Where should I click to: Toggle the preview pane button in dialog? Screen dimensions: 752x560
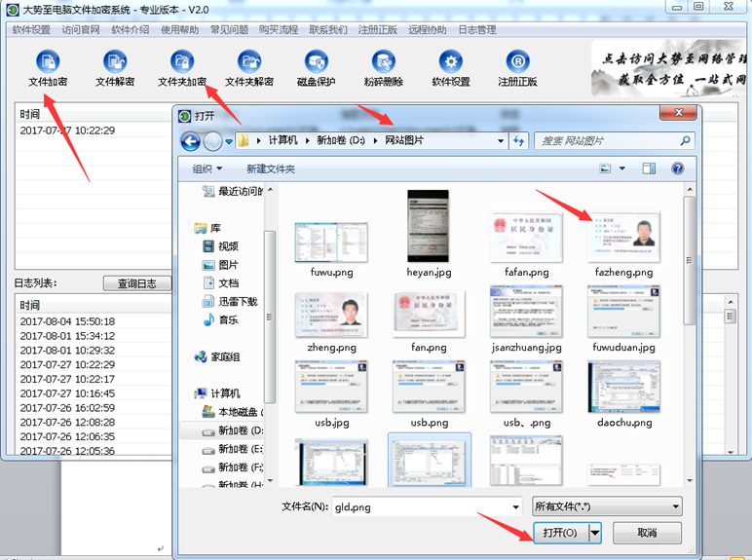click(x=650, y=168)
